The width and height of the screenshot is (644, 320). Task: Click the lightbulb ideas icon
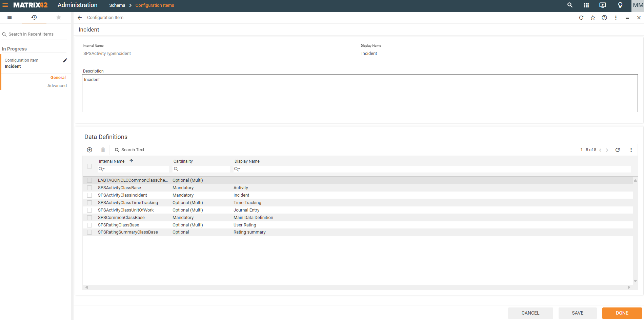pyautogui.click(x=620, y=5)
